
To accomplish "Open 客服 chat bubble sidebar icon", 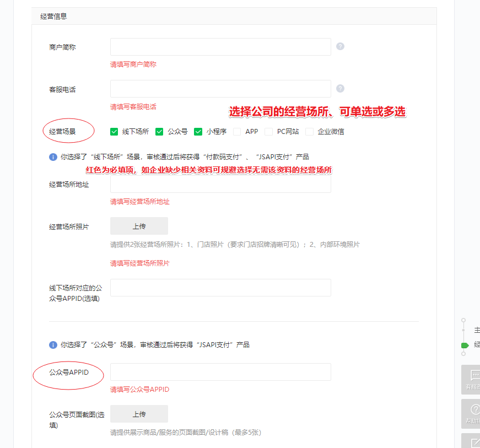I will (x=474, y=377).
